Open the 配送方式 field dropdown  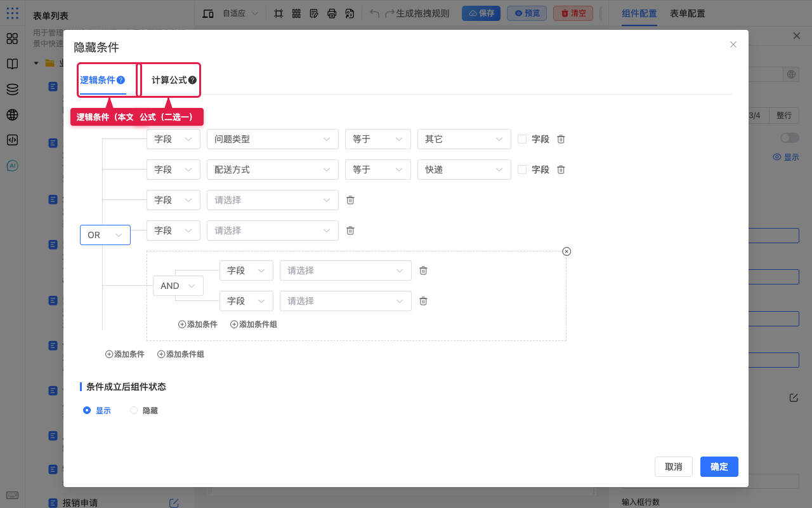pyautogui.click(x=273, y=170)
